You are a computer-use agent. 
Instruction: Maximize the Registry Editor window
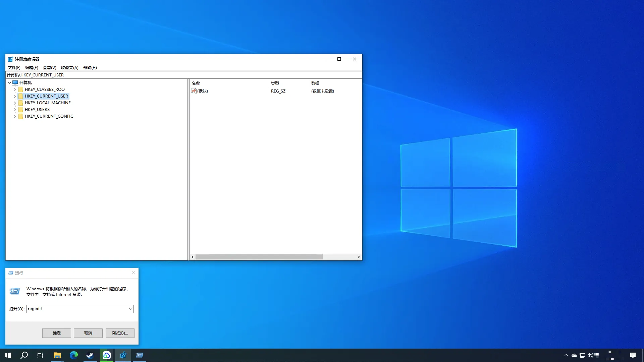pos(339,59)
